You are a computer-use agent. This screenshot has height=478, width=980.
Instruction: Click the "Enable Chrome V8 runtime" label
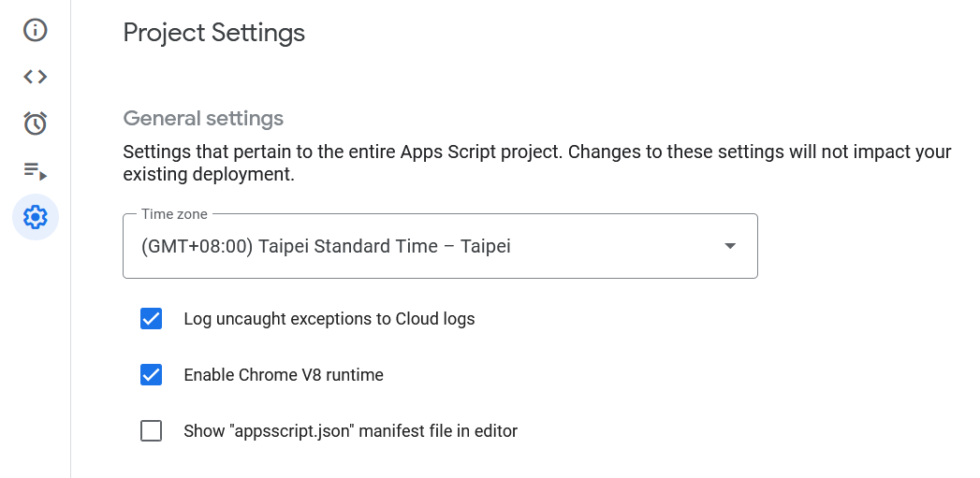click(x=284, y=375)
